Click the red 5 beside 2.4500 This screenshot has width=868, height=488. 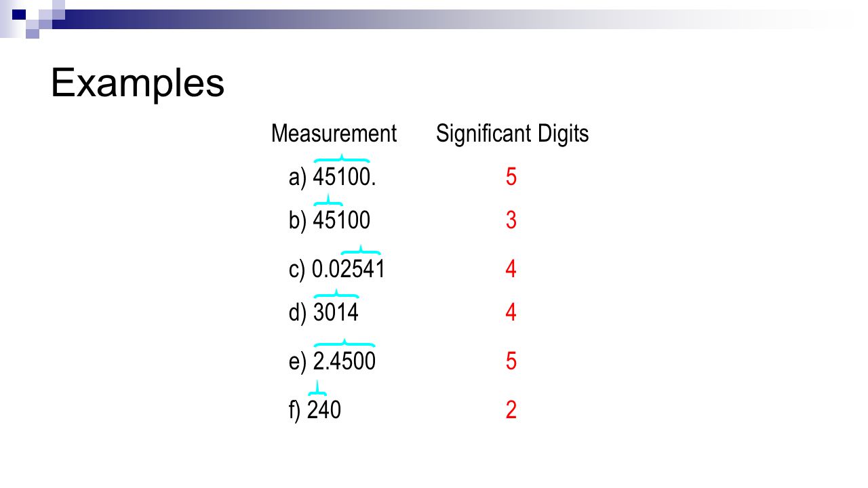(x=511, y=361)
